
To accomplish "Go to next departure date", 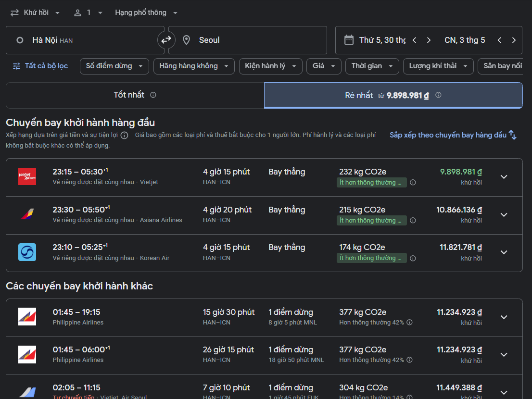I will pos(429,40).
